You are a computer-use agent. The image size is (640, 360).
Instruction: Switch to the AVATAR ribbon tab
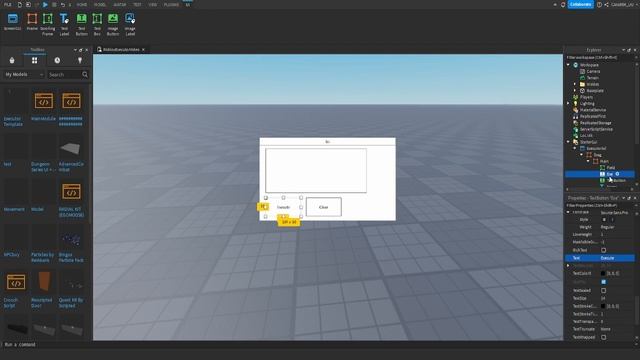coord(120,4)
